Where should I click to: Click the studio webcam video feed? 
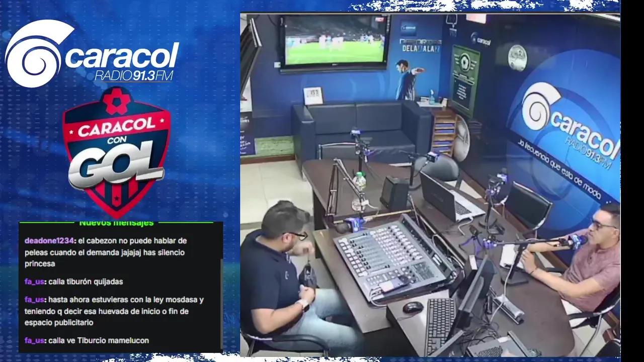(430, 185)
